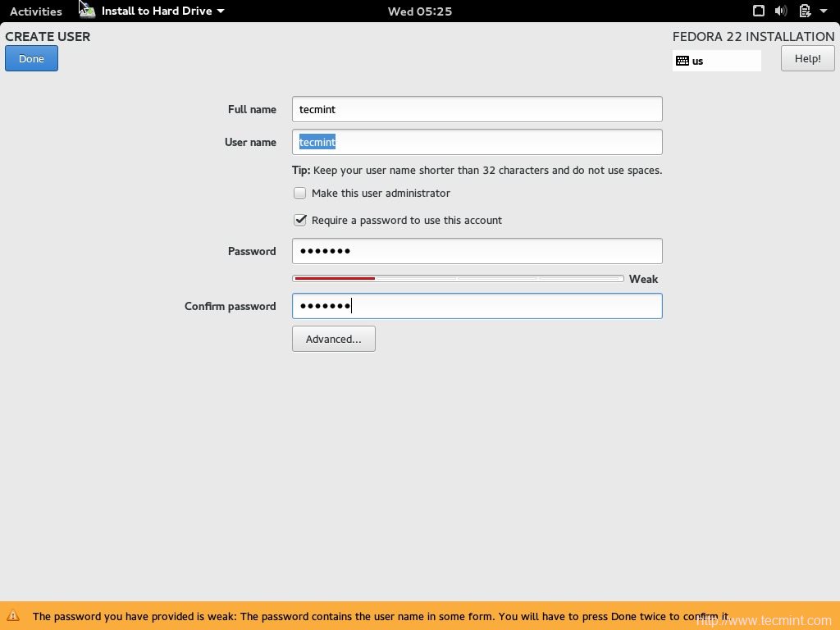Click the Confirm password label
Screen dimensions: 840x630
point(231,307)
